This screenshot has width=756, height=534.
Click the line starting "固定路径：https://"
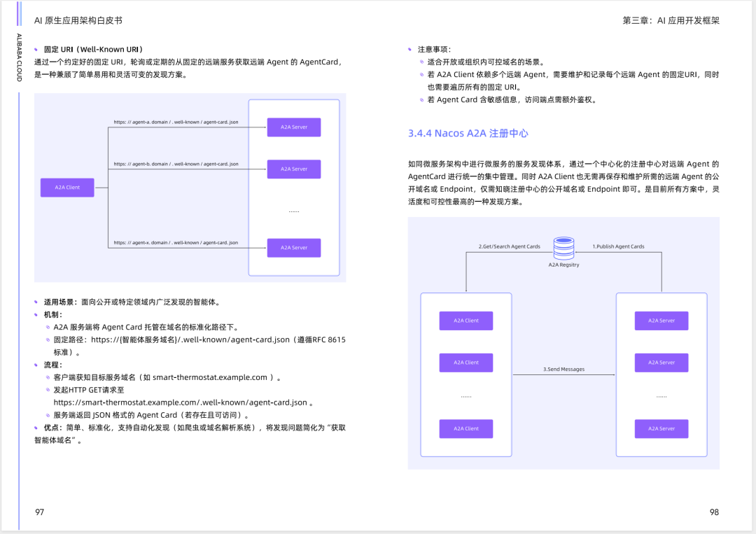[199, 339]
